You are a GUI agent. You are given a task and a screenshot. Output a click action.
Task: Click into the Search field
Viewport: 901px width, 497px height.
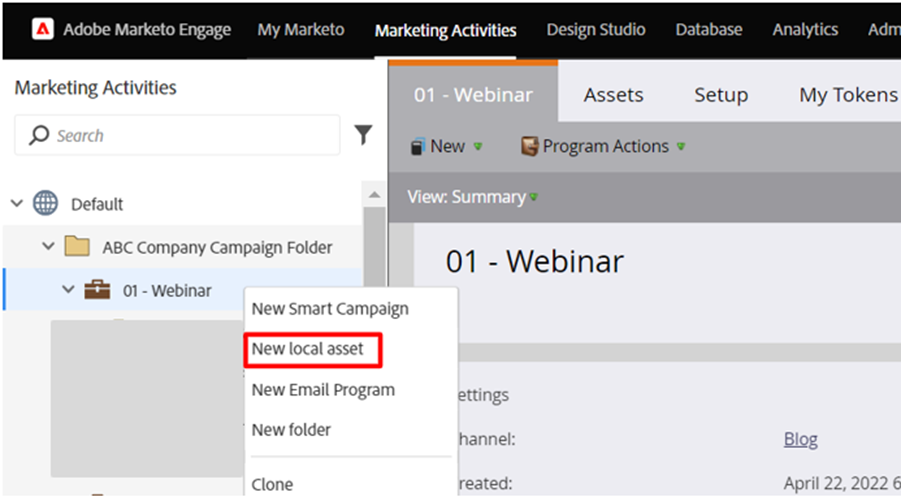[x=177, y=135]
